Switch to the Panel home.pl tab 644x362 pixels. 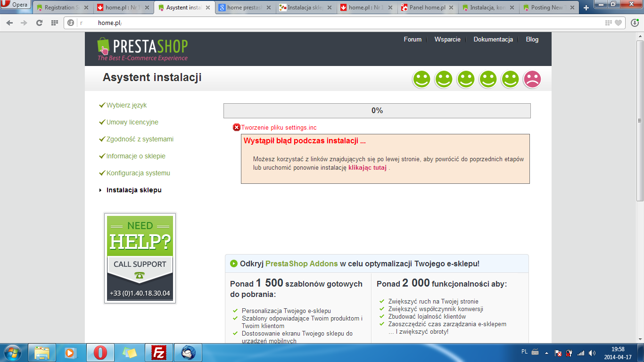pyautogui.click(x=428, y=8)
